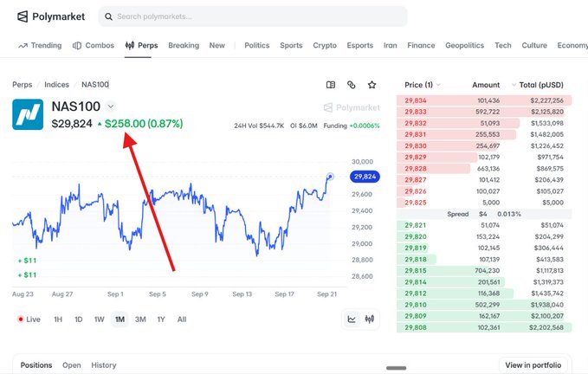
Task: Select the 1M timeframe
Action: pos(120,319)
